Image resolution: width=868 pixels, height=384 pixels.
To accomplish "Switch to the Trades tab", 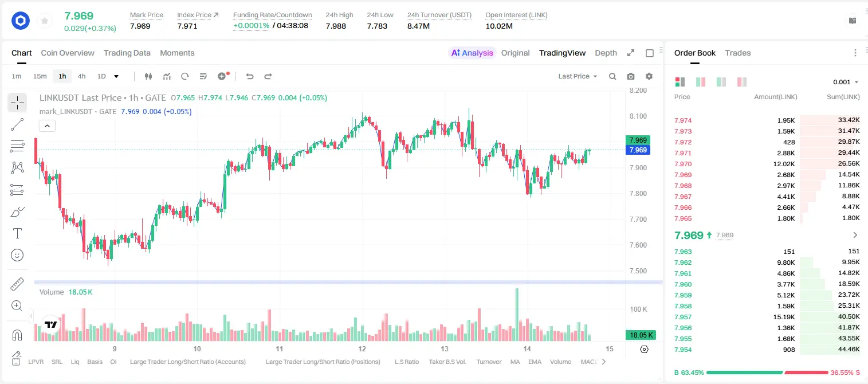I will tap(737, 53).
